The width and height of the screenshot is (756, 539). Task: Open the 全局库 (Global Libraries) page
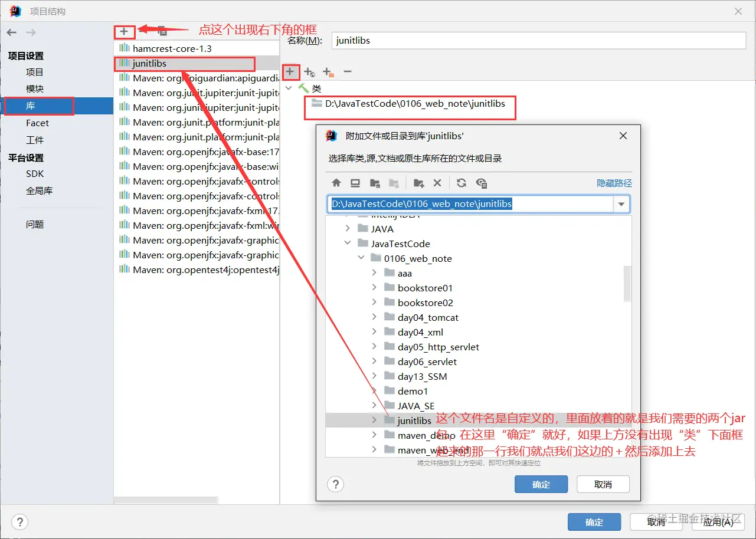[x=39, y=190]
